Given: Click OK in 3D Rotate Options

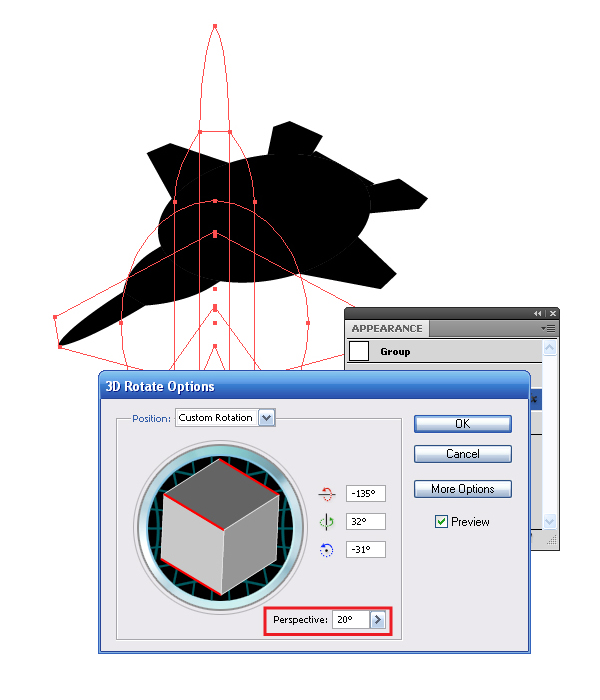Looking at the screenshot, I should click(462, 424).
